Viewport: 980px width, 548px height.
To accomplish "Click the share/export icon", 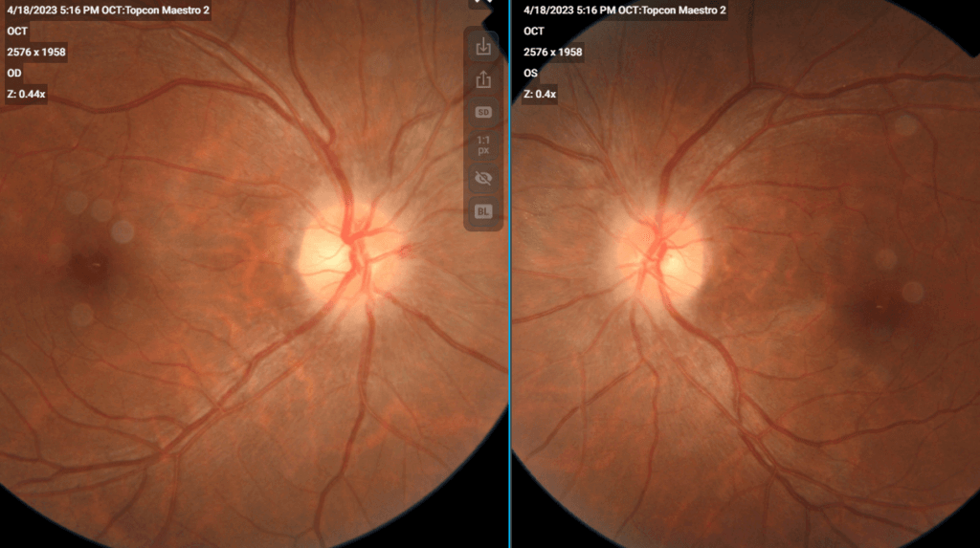I will coord(483,79).
